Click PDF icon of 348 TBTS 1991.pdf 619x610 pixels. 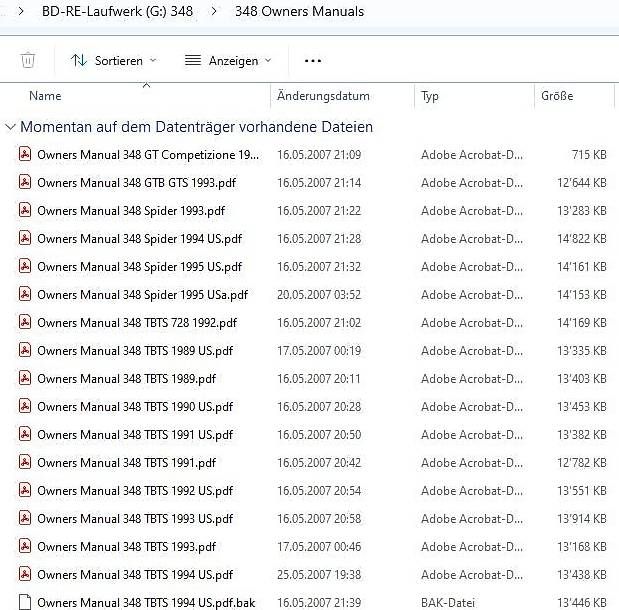click(x=25, y=462)
